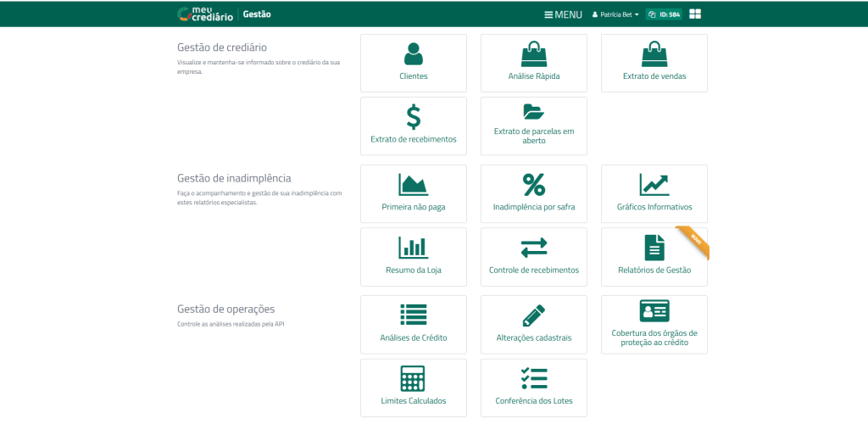The image size is (868, 424).
Task: Open Análises de Crédito list icon
Action: click(413, 315)
